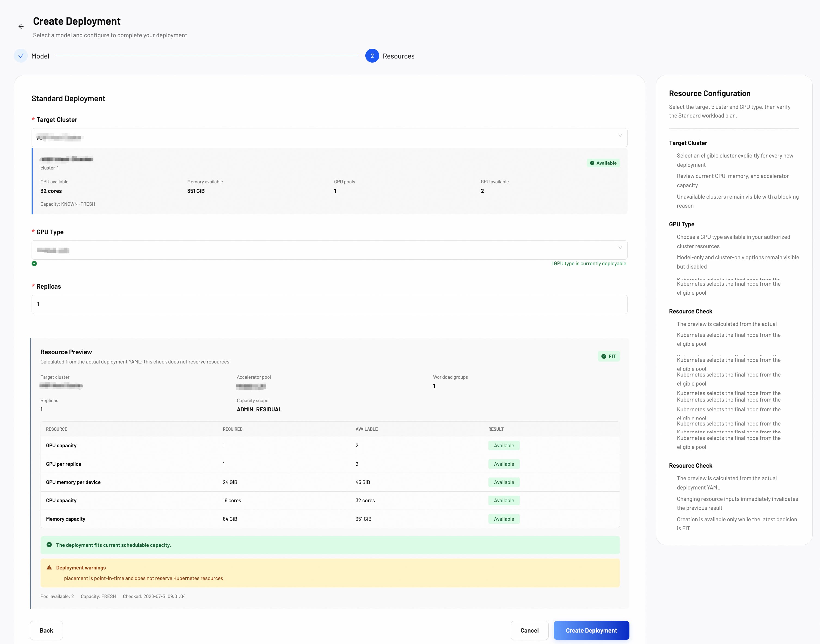Image resolution: width=820 pixels, height=644 pixels.
Task: Click the step 2 Resources circle
Action: (372, 56)
